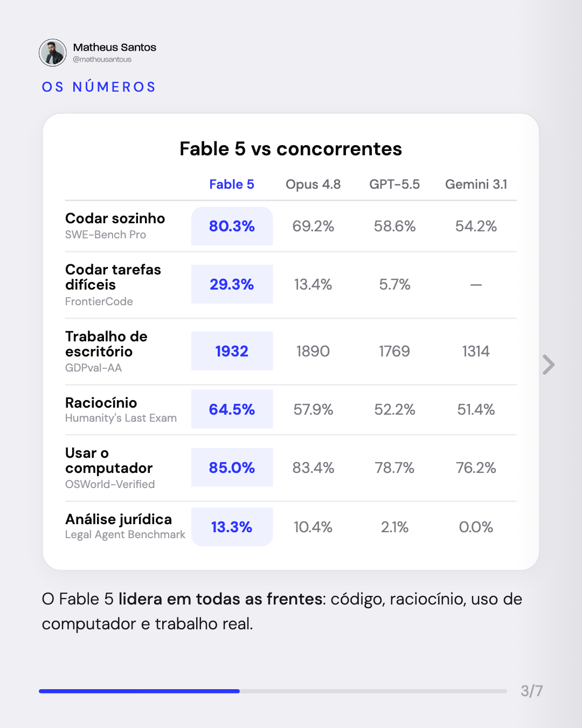The image size is (582, 728).
Task: Click the highlighted 29.3% FrontierCode cell
Action: [x=232, y=284]
